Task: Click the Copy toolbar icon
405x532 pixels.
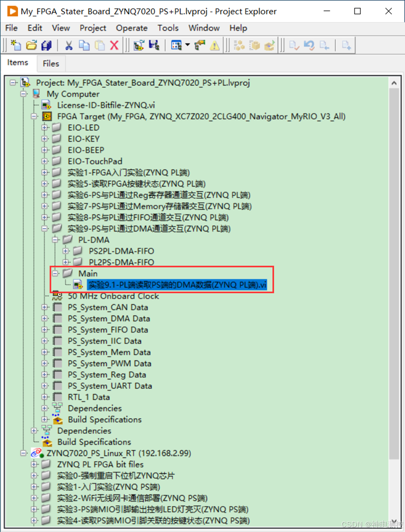Action: [84, 45]
